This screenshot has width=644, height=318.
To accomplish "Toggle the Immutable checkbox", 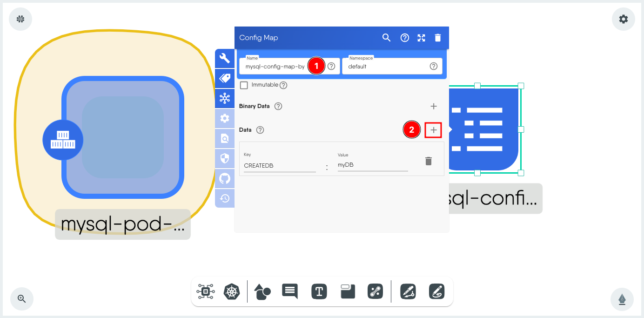I will 244,85.
